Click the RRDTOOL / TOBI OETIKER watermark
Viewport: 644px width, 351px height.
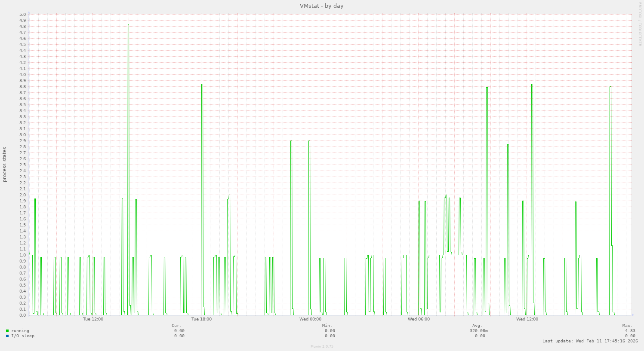640,24
